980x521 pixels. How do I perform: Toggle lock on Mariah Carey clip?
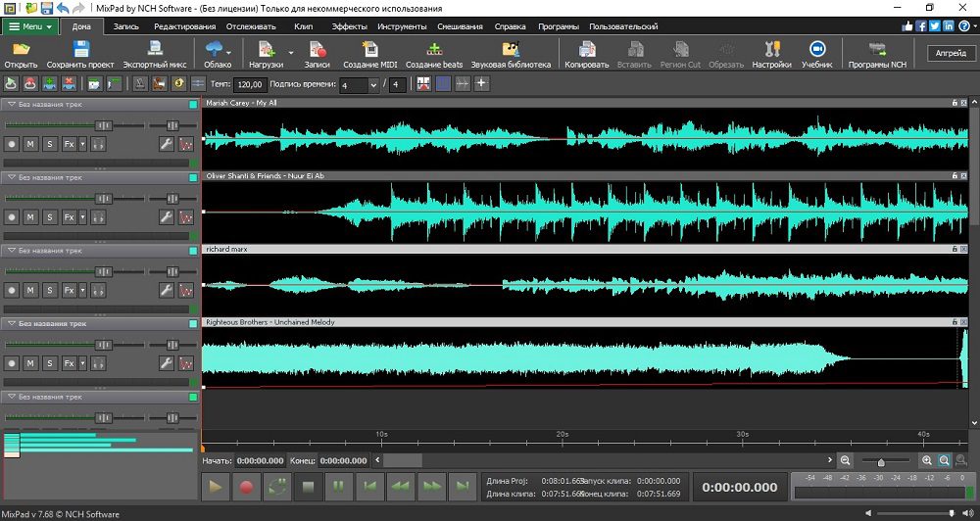(955, 103)
